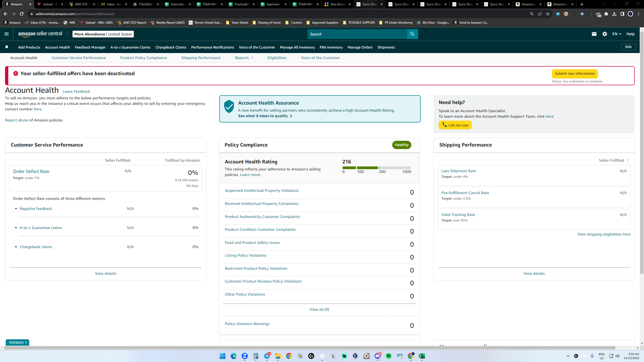Click Submit new information button

(575, 74)
